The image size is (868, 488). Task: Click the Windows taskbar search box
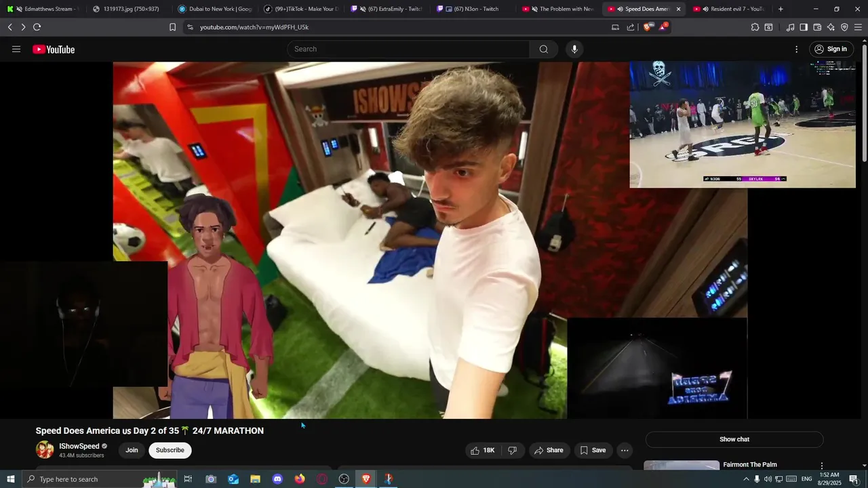click(100, 479)
